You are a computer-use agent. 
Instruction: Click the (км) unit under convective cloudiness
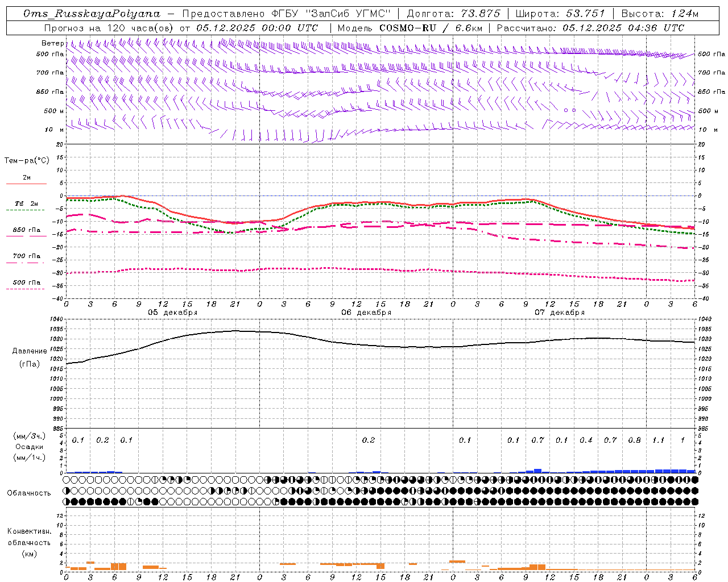pos(29,554)
